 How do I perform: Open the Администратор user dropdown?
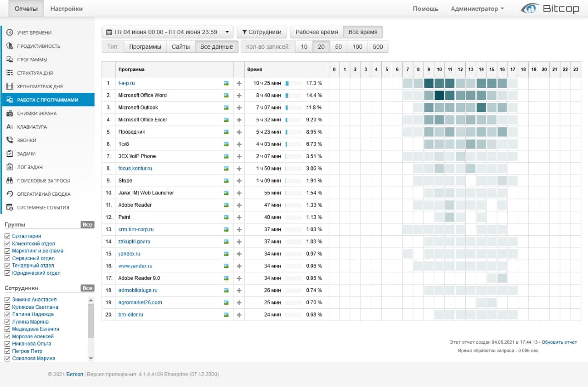(477, 9)
